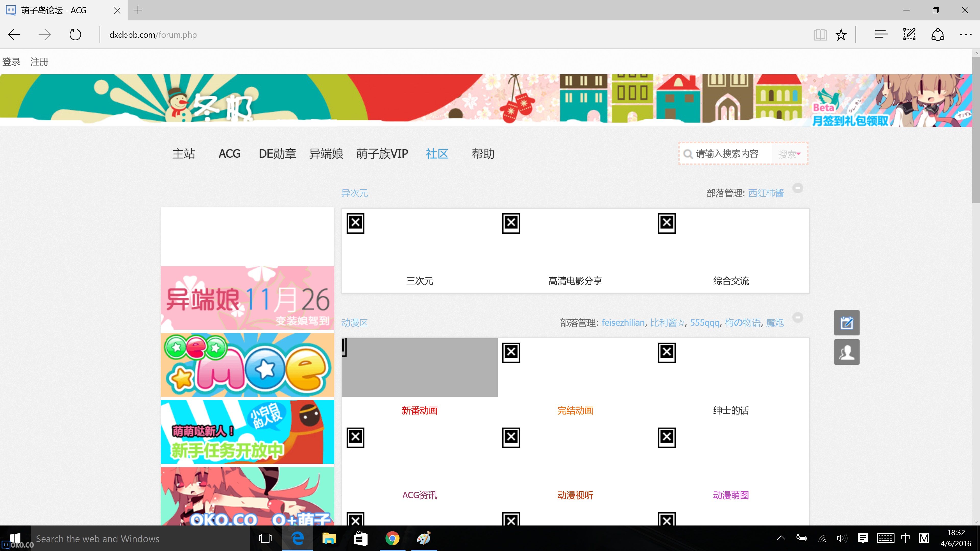This screenshot has height=551, width=980.
Task: Click the 登录 login link
Action: 11,61
